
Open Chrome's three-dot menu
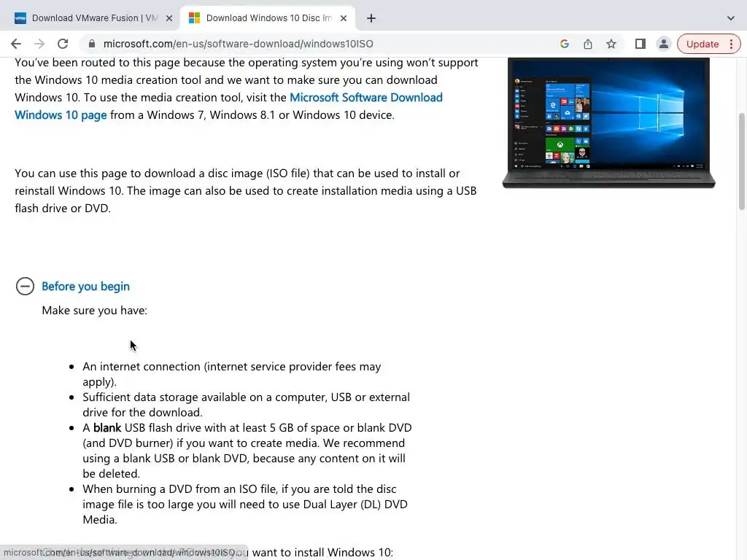pyautogui.click(x=731, y=44)
